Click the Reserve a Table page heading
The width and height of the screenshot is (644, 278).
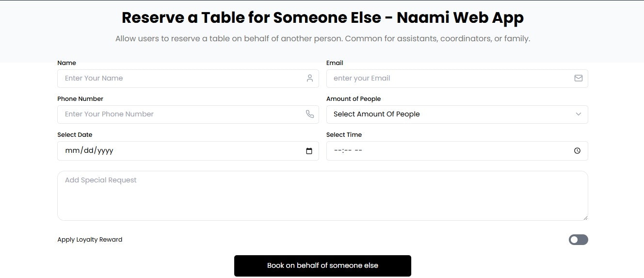tap(322, 17)
